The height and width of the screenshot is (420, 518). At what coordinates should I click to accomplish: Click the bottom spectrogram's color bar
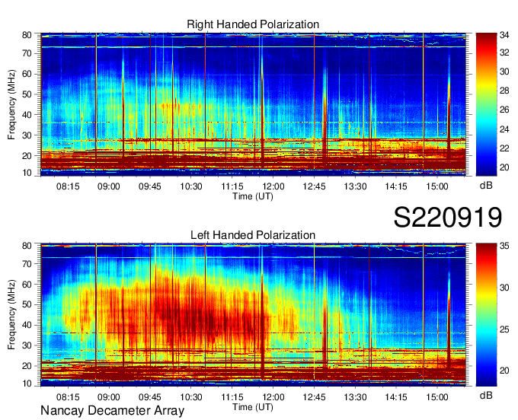coord(486,315)
